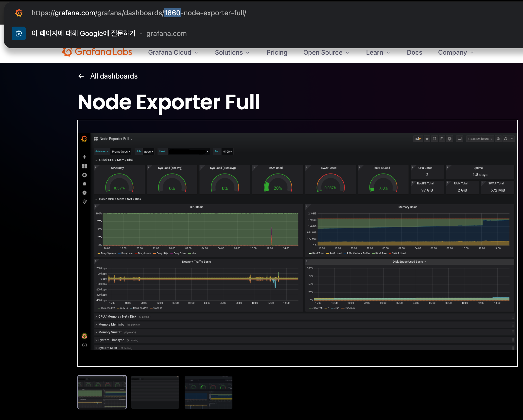Click the Grafana flame logo in dashboard sidebar
The height and width of the screenshot is (420, 523).
click(84, 139)
